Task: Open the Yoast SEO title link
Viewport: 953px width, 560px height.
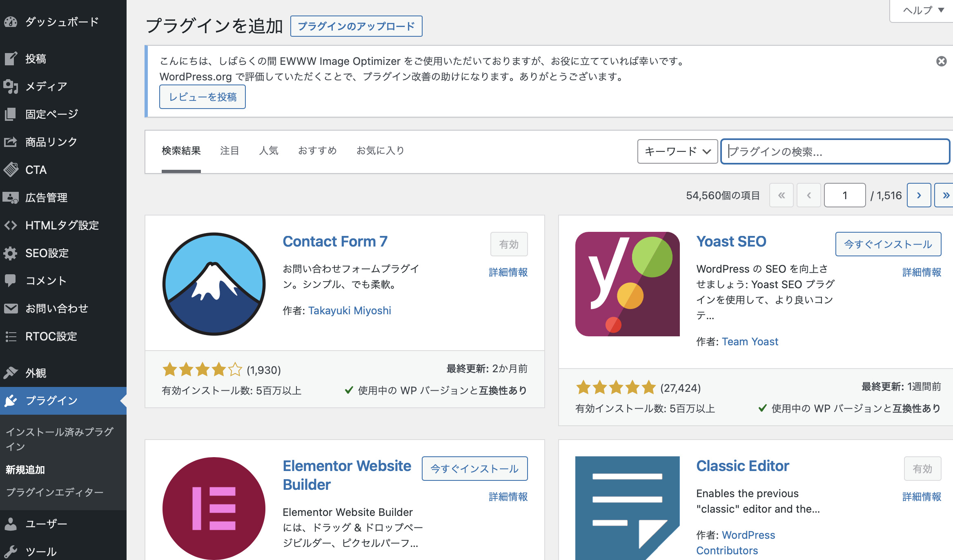Action: pyautogui.click(x=731, y=241)
